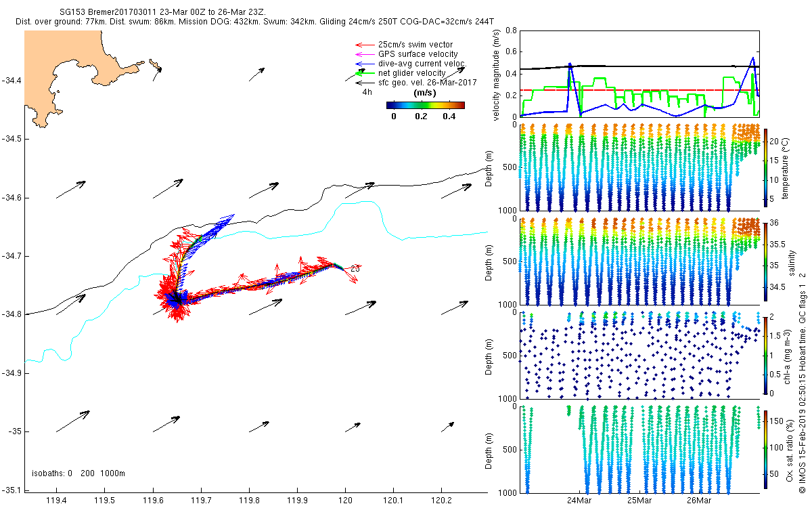Click the magenta GPS surface velocity arrow
The image size is (812, 508).
pos(365,54)
